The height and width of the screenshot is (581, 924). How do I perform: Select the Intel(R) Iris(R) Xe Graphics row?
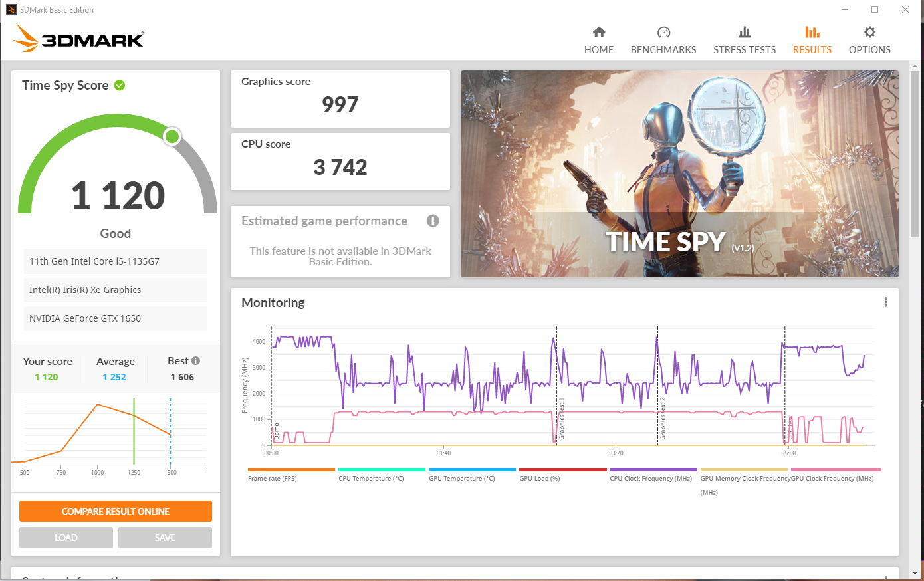(116, 290)
